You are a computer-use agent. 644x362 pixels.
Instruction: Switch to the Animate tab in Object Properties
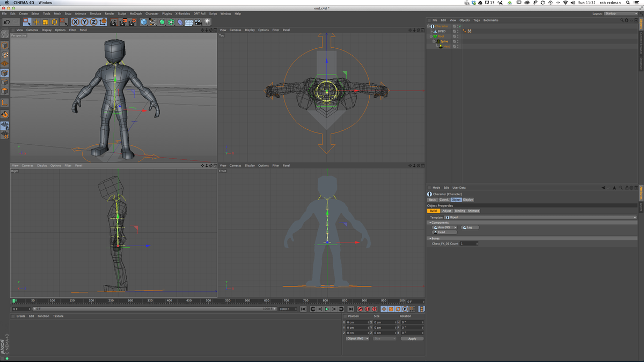473,211
